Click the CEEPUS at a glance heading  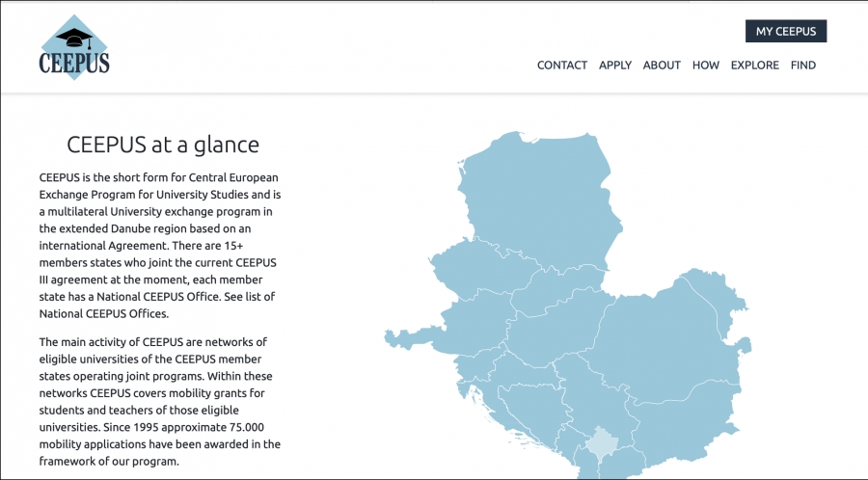coord(163,145)
